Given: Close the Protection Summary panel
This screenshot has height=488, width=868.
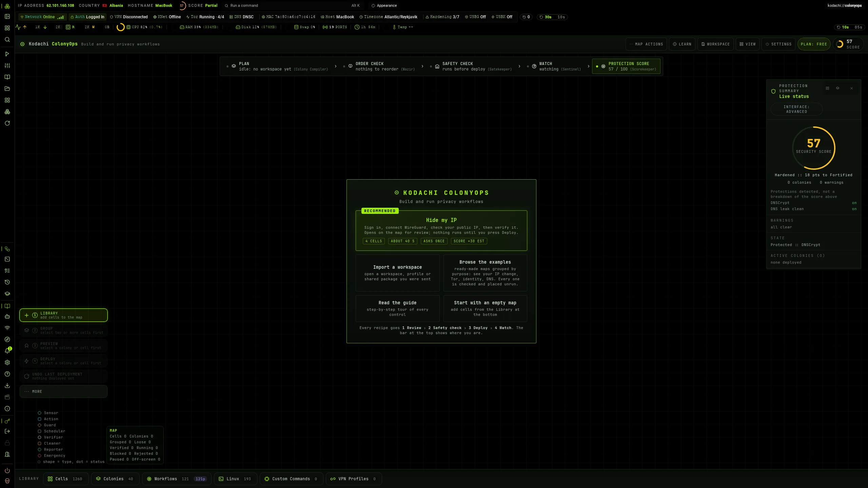Looking at the screenshot, I should pyautogui.click(x=851, y=88).
